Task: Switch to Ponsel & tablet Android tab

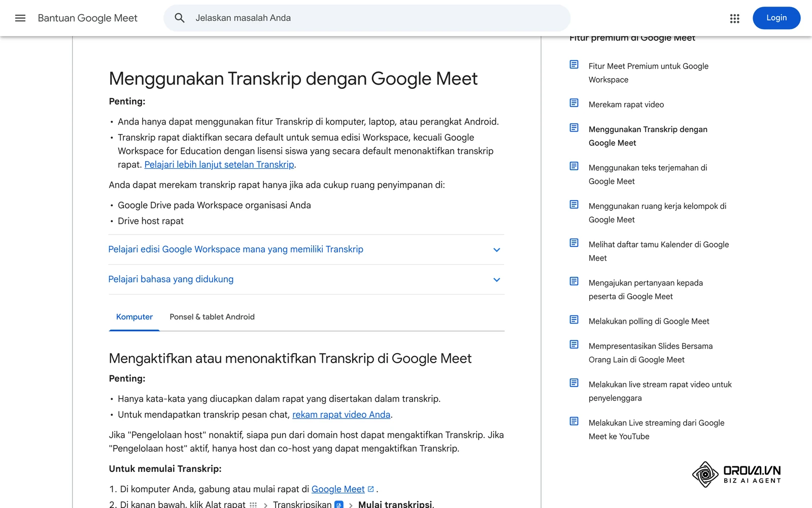Action: 212,317
